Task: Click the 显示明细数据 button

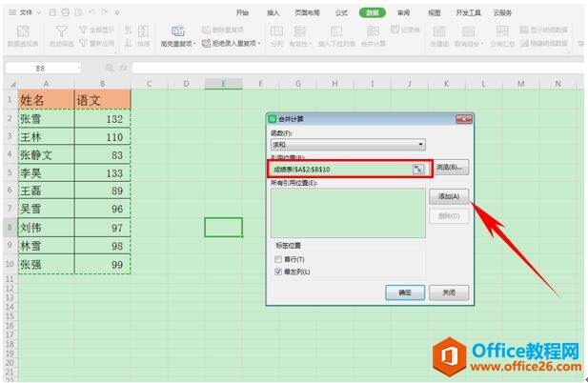Action: [543, 30]
